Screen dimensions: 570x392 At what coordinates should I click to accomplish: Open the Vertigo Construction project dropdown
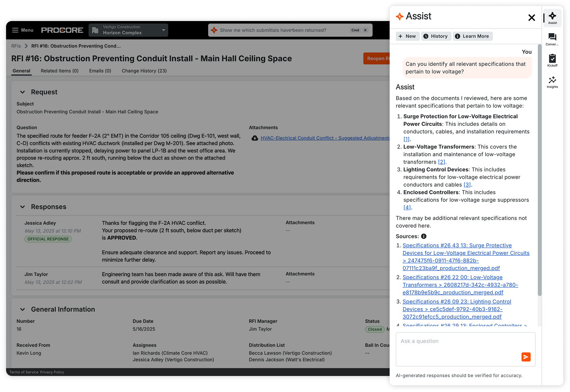pyautogui.click(x=128, y=30)
